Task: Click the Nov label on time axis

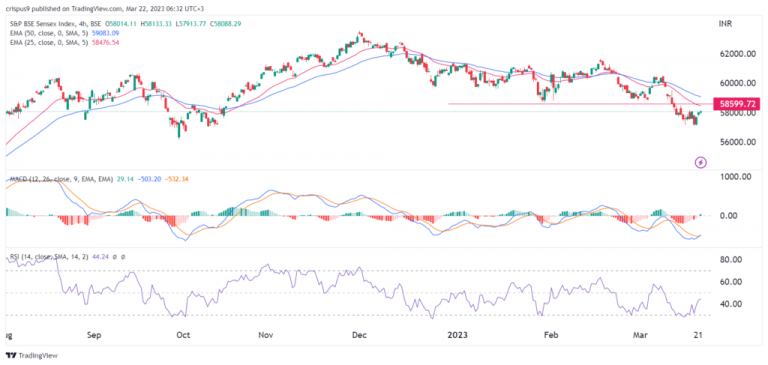Action: tap(265, 336)
